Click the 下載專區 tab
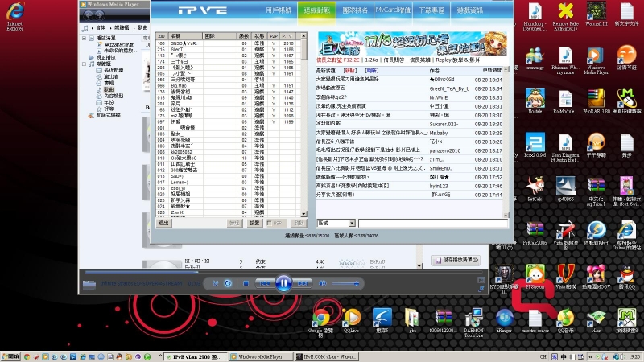 click(435, 10)
